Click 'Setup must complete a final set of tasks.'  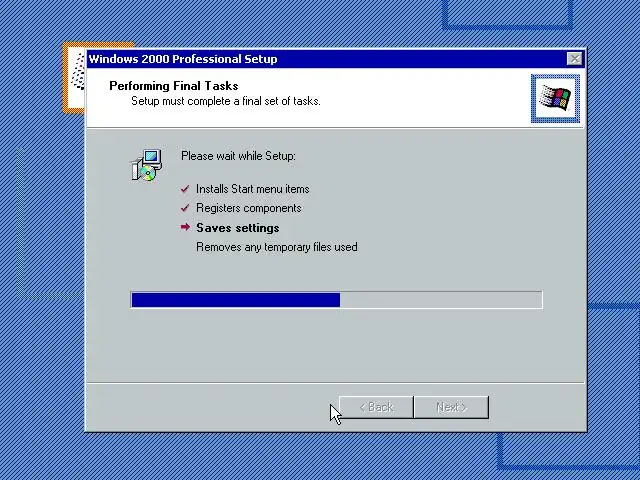click(226, 101)
